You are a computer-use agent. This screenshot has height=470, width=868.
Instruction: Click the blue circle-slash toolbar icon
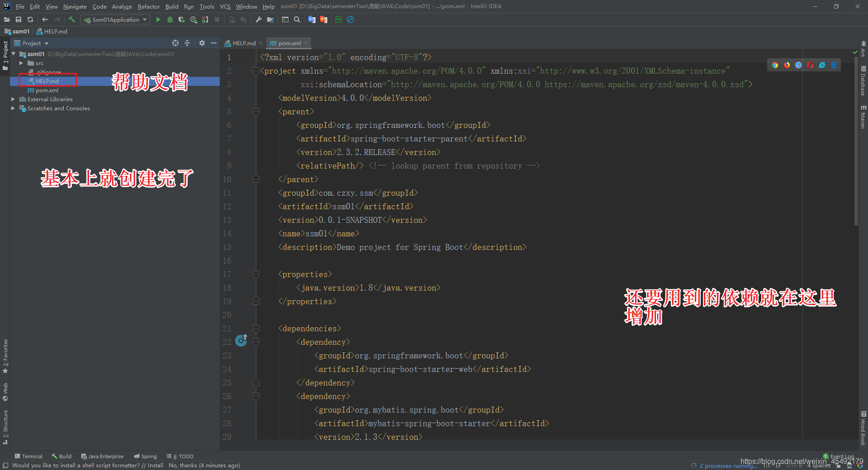pyautogui.click(x=350, y=19)
